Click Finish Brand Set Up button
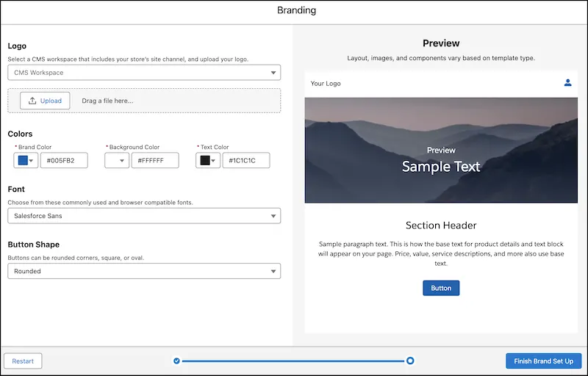Image resolution: width=588 pixels, height=376 pixels. click(543, 361)
